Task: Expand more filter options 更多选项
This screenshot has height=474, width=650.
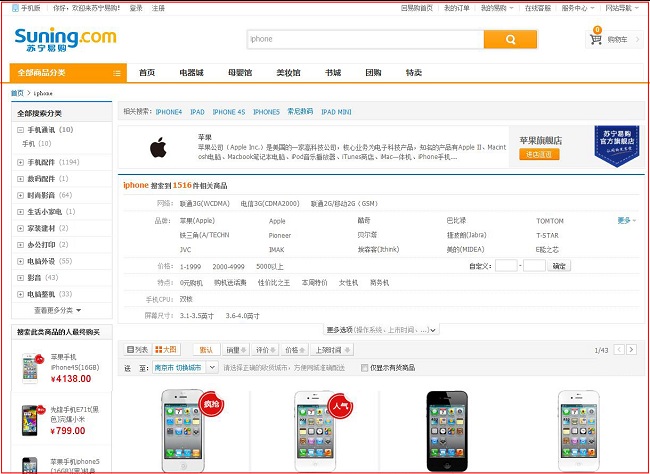Action: (381, 330)
